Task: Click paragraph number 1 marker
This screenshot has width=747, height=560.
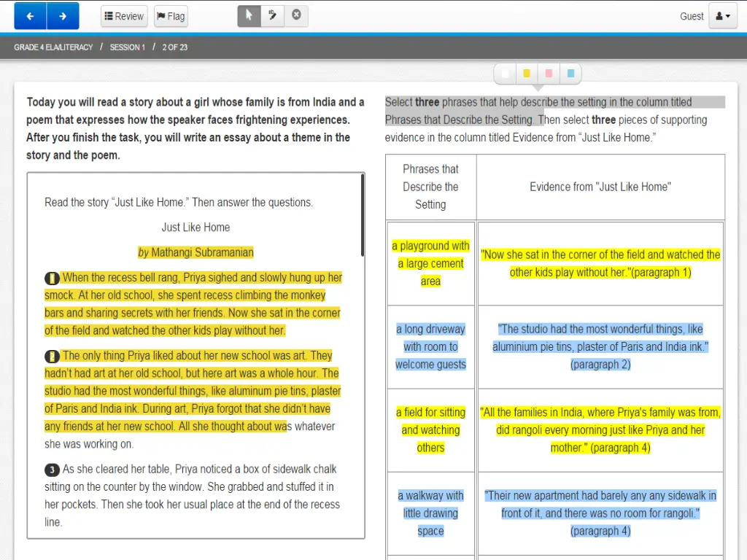Action: (52, 278)
